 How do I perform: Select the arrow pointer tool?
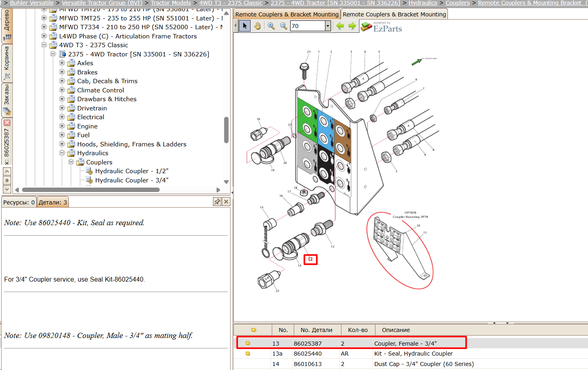coord(245,26)
